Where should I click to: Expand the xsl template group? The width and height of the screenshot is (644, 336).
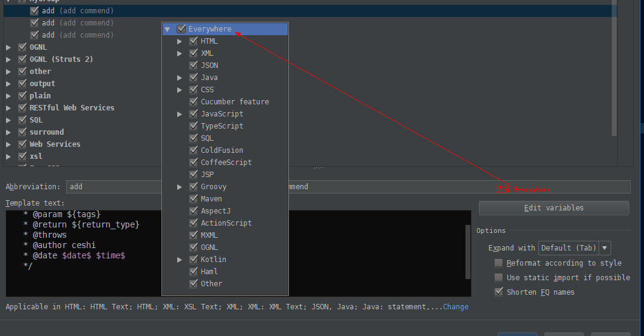[8, 156]
